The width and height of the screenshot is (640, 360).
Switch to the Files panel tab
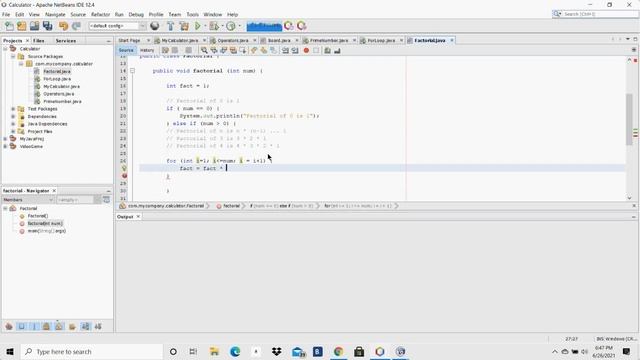coord(39,41)
